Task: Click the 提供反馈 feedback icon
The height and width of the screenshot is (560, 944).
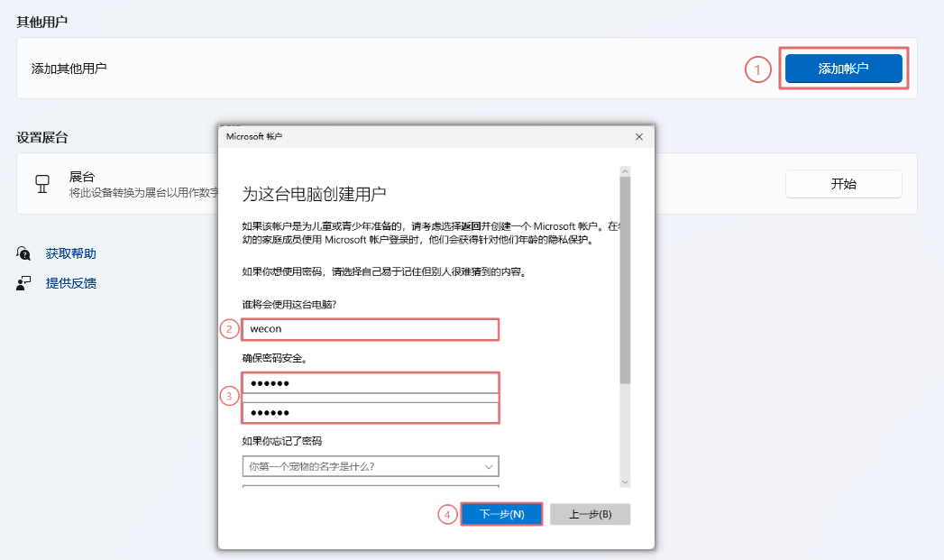Action: [24, 283]
